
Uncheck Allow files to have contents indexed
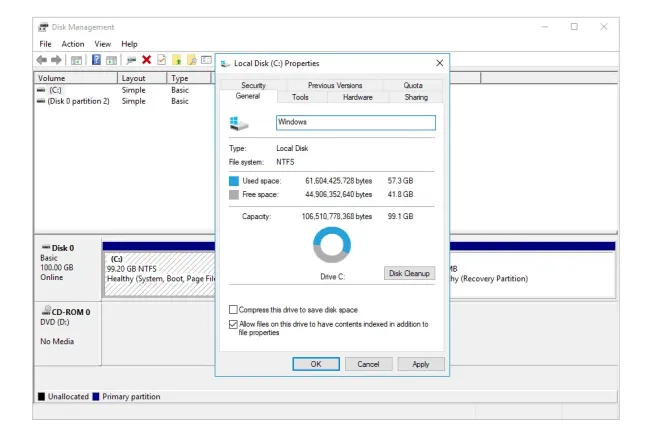[234, 324]
